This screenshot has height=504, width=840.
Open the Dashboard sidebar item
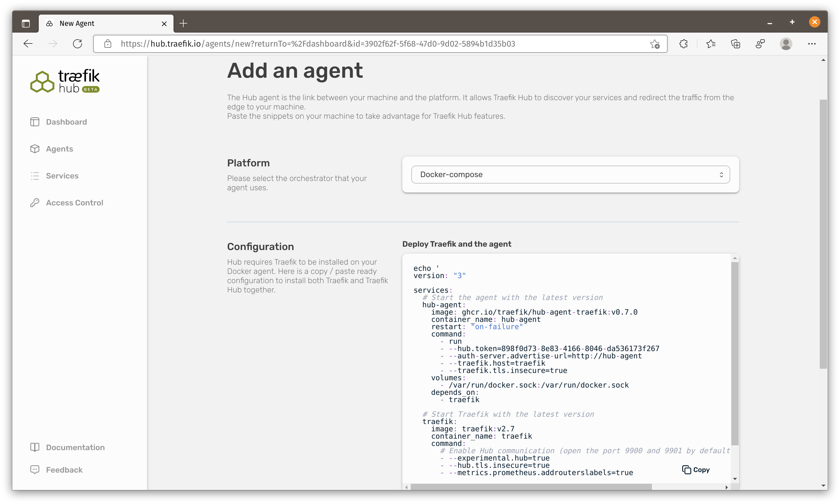tap(66, 122)
